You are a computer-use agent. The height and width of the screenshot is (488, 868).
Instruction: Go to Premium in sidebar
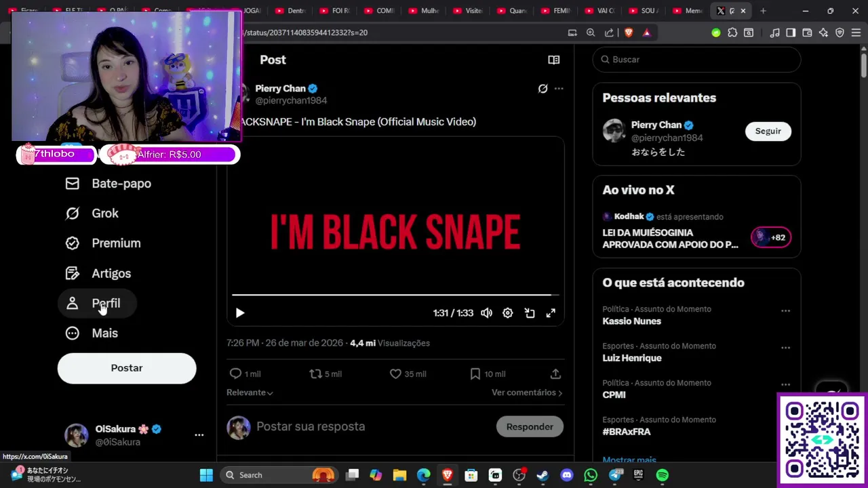click(103, 243)
